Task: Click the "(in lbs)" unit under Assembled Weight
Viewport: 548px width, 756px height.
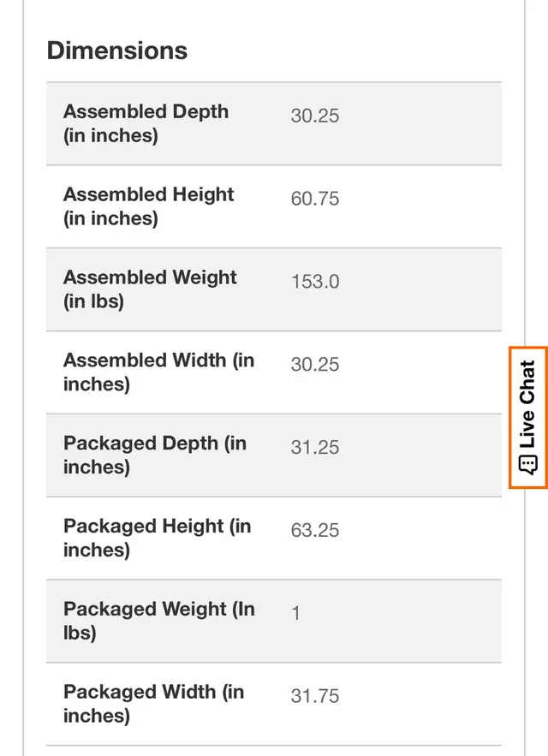Action: tap(93, 301)
